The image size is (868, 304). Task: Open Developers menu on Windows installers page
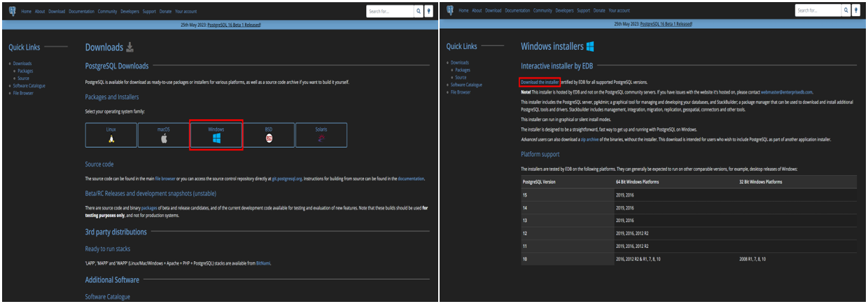tap(565, 11)
